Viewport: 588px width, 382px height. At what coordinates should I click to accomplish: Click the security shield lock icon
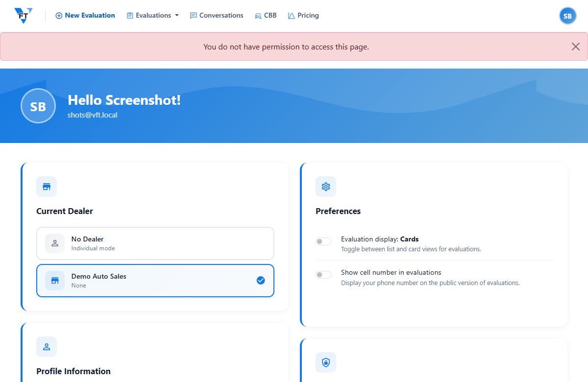(326, 362)
